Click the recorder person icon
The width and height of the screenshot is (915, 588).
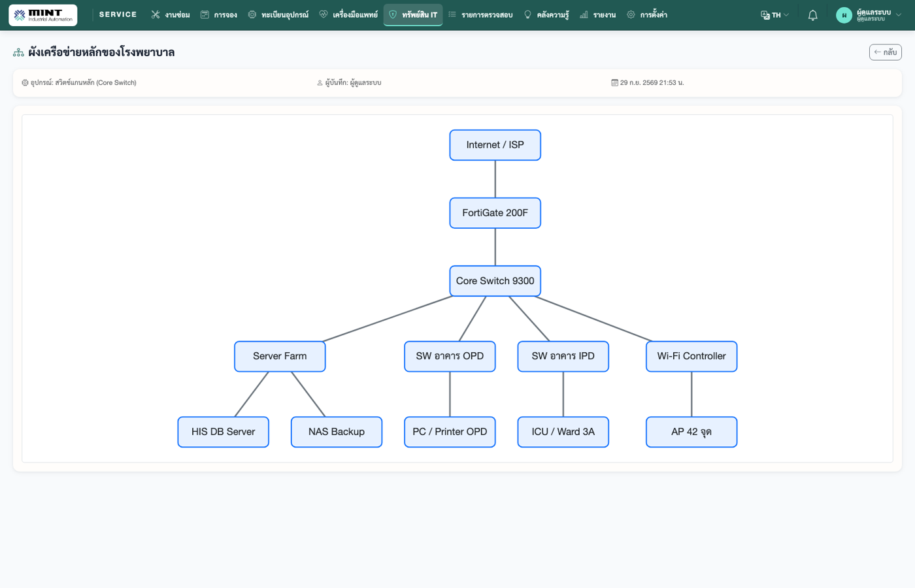click(x=320, y=83)
